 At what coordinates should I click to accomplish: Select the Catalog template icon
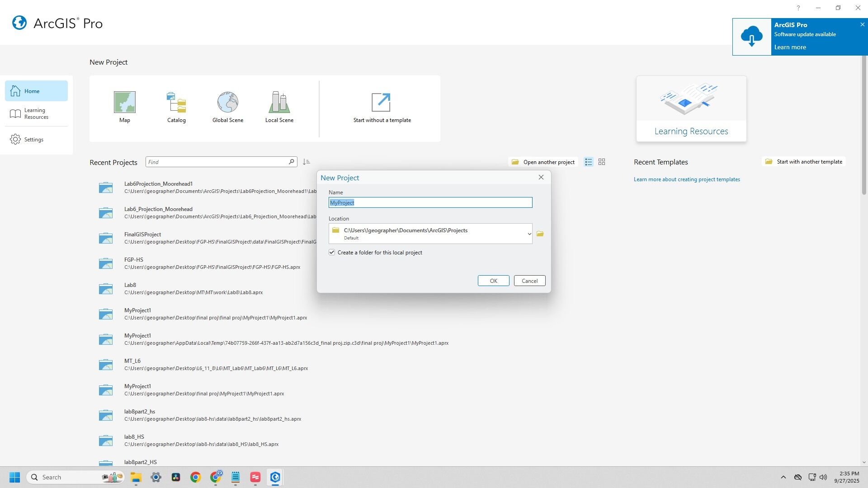(x=176, y=103)
